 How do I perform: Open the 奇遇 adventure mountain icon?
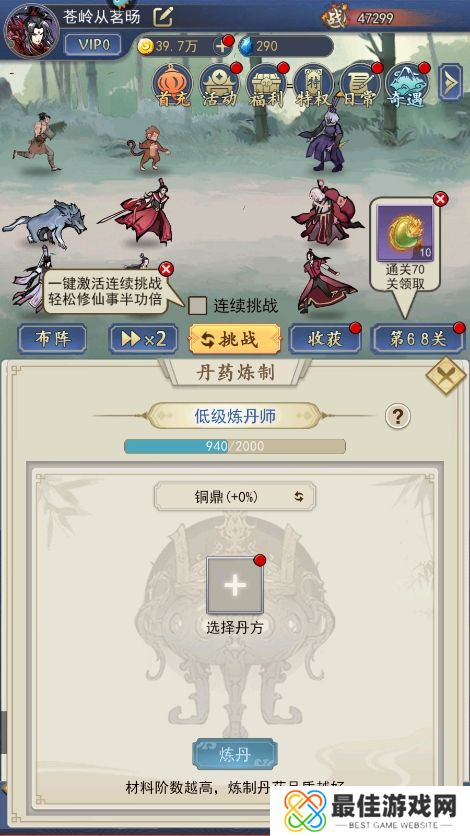(x=407, y=86)
